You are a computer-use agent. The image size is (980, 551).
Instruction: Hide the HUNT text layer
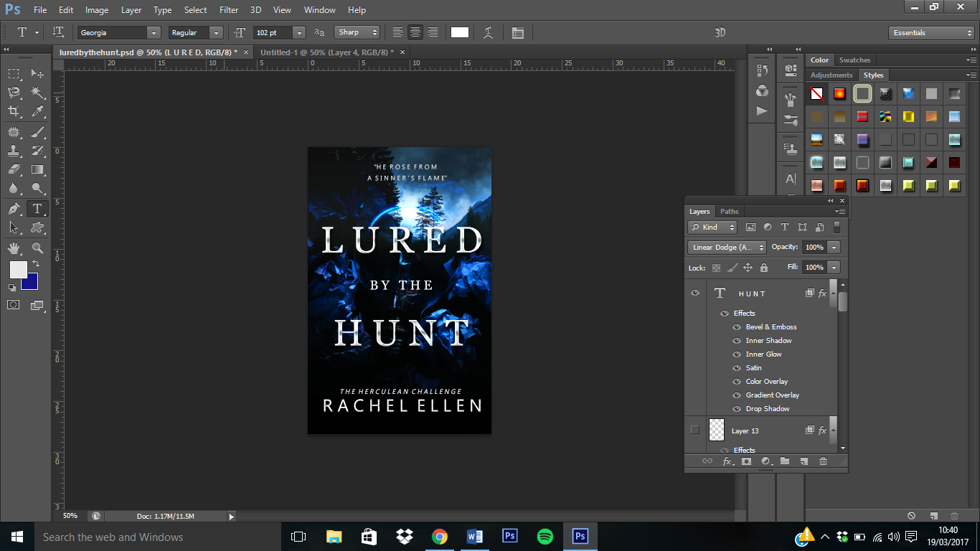pyautogui.click(x=694, y=293)
